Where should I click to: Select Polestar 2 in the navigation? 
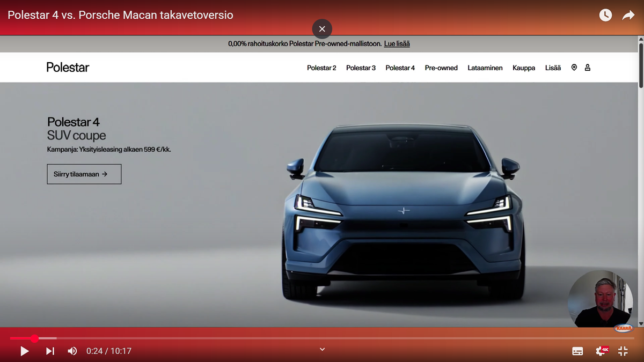tap(321, 68)
